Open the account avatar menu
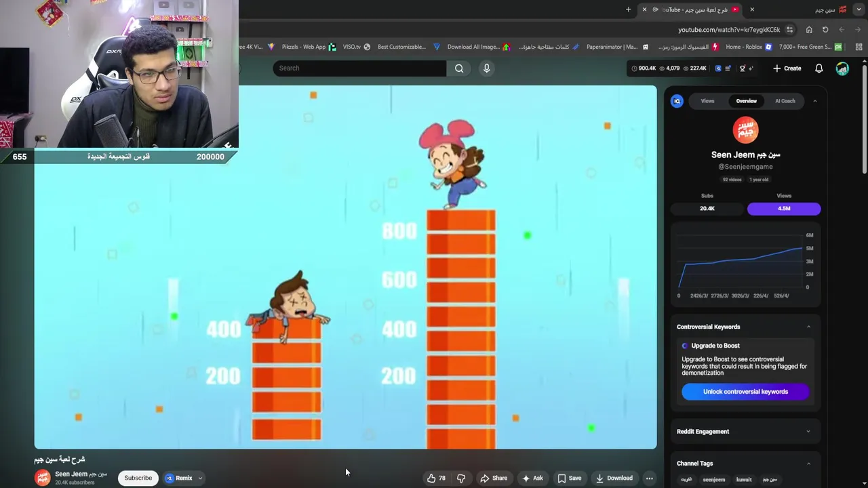Image resolution: width=868 pixels, height=488 pixels. point(842,68)
